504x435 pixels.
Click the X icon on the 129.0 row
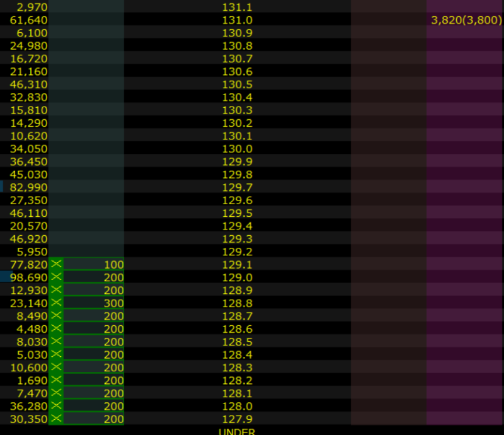click(57, 277)
